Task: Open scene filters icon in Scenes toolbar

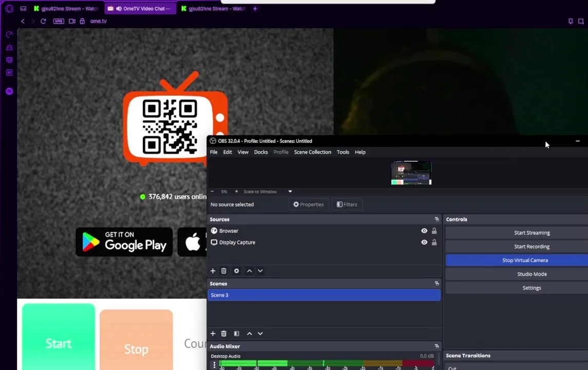Action: click(x=236, y=334)
